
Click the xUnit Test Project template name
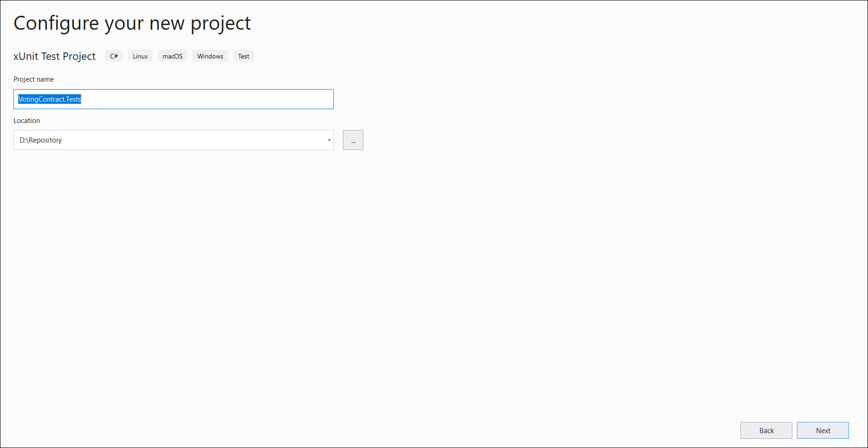coord(54,56)
